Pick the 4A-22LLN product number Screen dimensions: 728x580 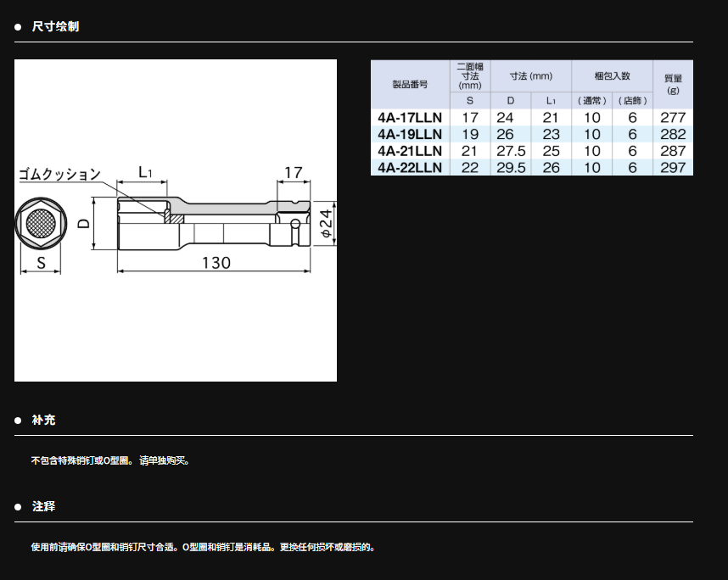pyautogui.click(x=410, y=168)
